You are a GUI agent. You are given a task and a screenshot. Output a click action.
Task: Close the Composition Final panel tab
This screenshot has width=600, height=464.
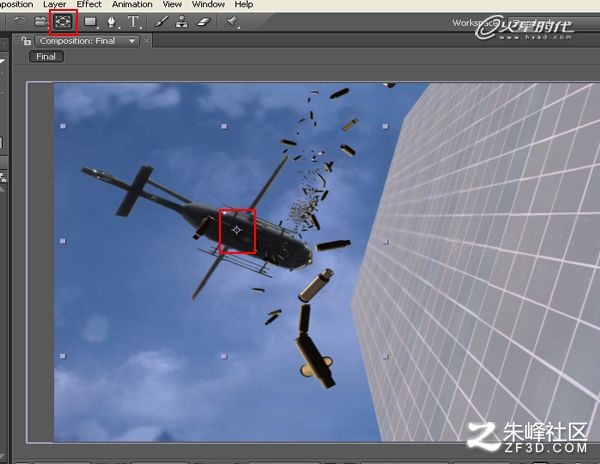point(146,41)
